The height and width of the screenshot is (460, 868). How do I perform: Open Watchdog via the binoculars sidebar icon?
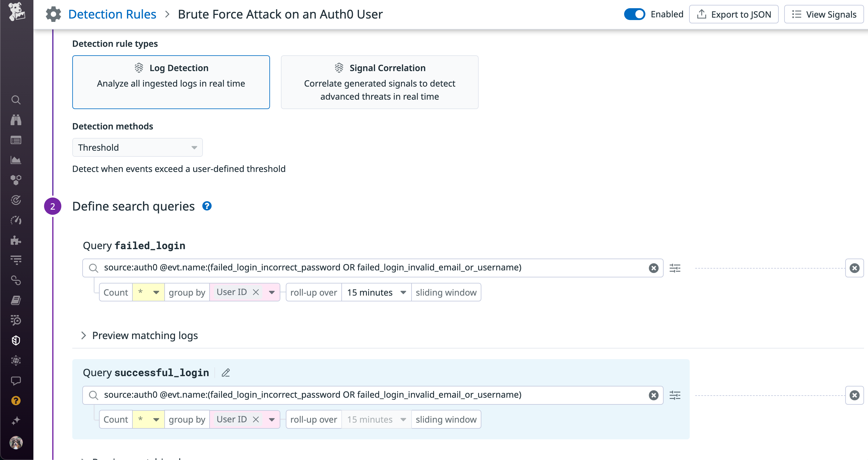[x=16, y=120]
